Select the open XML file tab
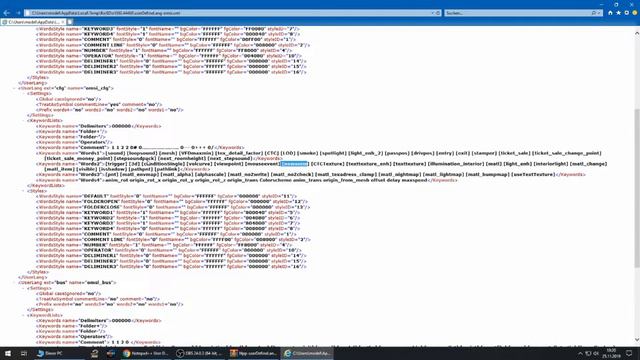 click(33, 22)
